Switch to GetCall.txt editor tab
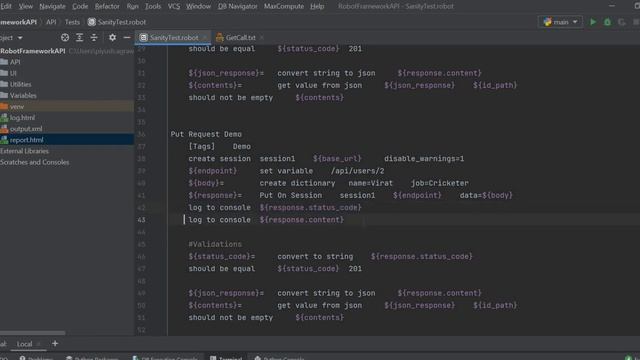The height and width of the screenshot is (360, 640). pos(240,38)
